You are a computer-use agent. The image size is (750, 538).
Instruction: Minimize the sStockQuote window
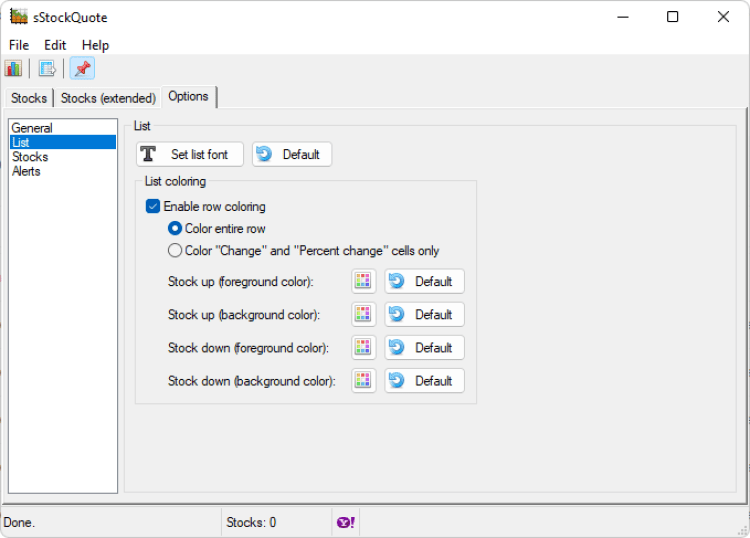(623, 17)
